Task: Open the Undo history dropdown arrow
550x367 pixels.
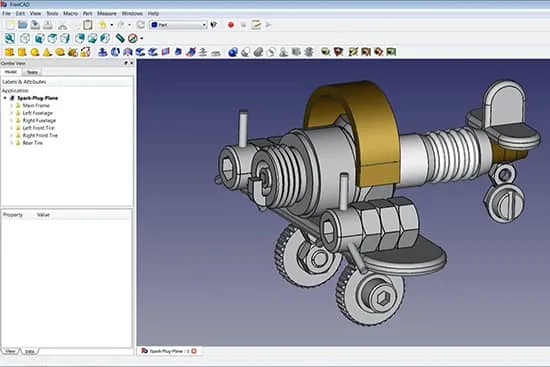Action: point(112,25)
